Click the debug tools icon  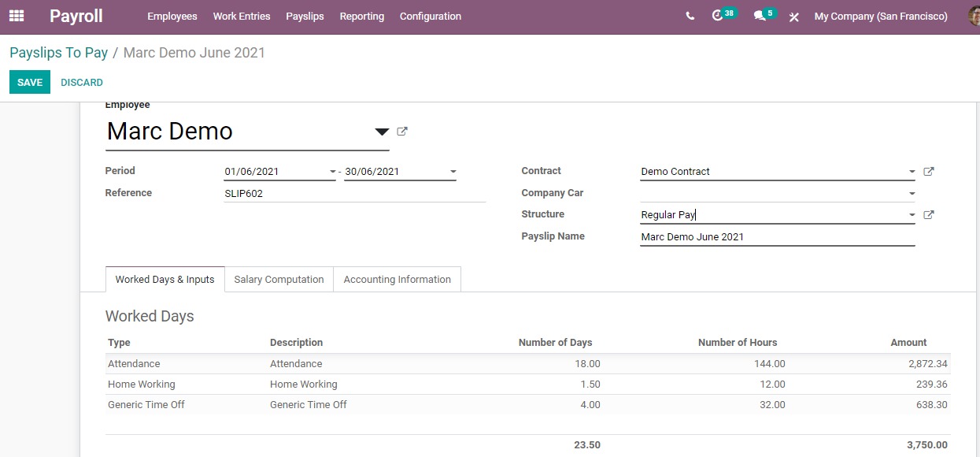[x=793, y=17]
